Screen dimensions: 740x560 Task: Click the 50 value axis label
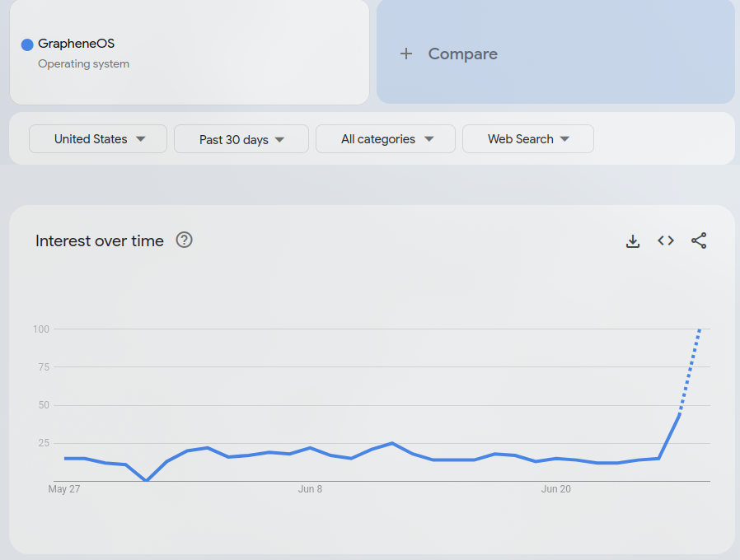[44, 405]
